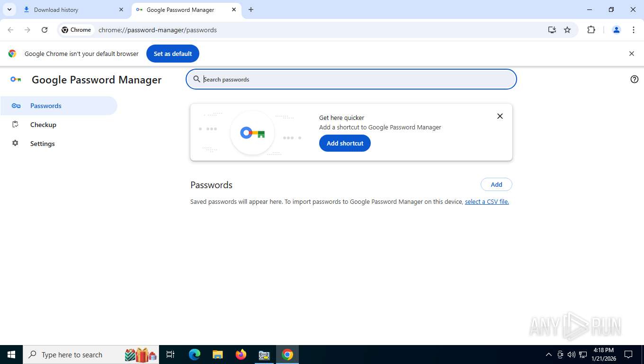Bookmark this page with the star icon
Screen dimensions: 644x364
coord(567,30)
